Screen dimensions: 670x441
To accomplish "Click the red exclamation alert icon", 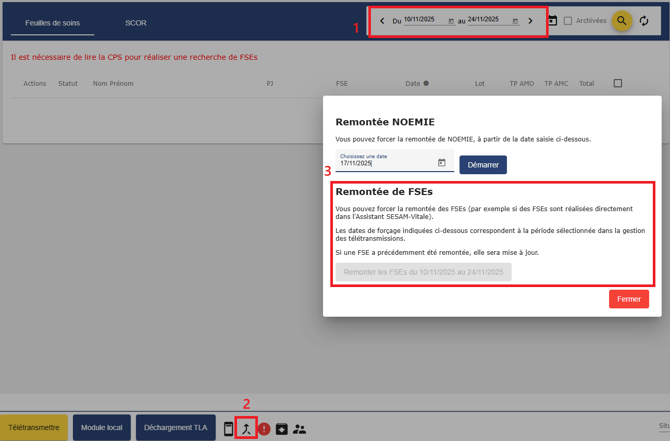I will [x=264, y=429].
